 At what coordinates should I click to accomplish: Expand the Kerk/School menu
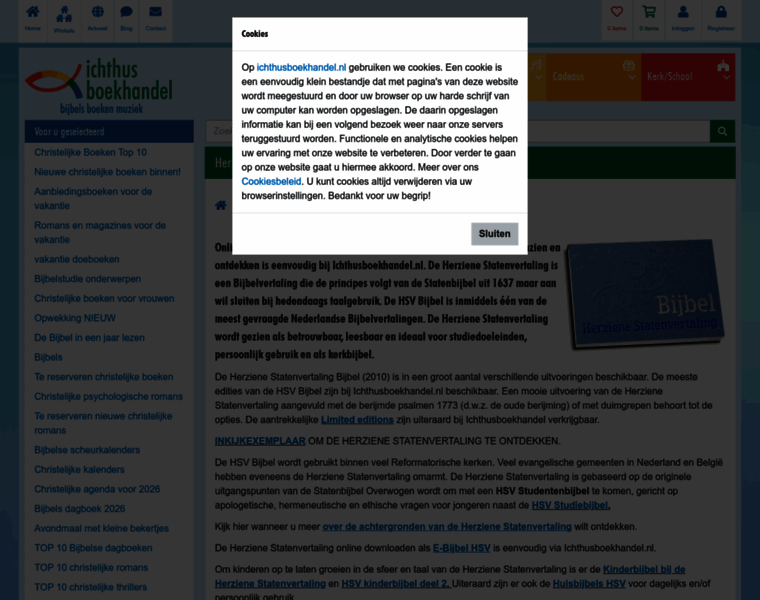688,77
